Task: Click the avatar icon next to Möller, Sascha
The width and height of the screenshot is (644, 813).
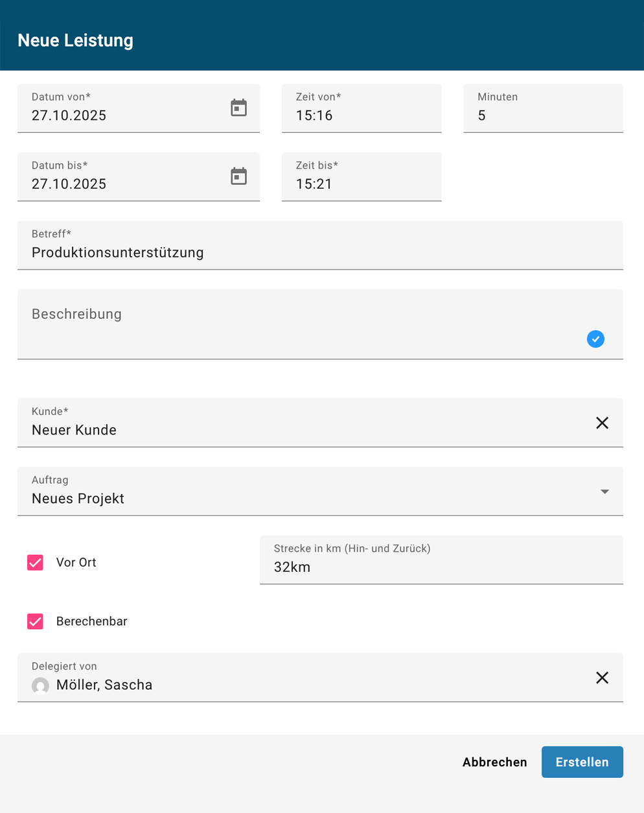Action: tap(40, 685)
